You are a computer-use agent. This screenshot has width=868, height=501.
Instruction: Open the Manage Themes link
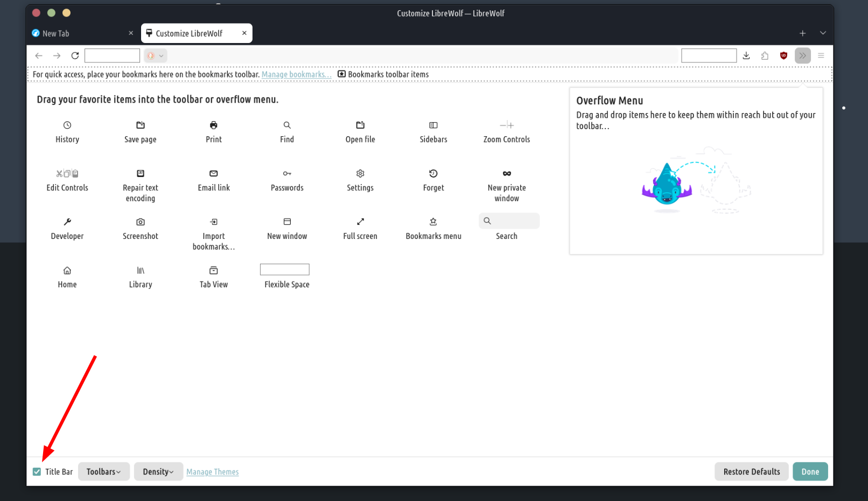[213, 472]
